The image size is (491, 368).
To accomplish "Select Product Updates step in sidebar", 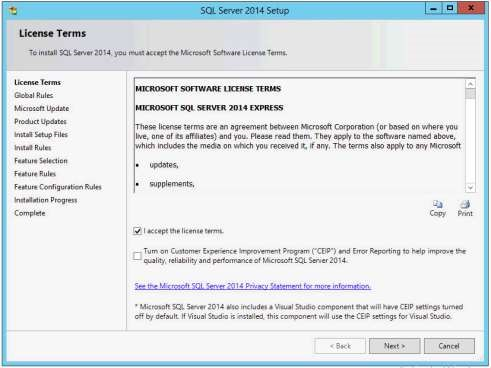I will click(40, 121).
